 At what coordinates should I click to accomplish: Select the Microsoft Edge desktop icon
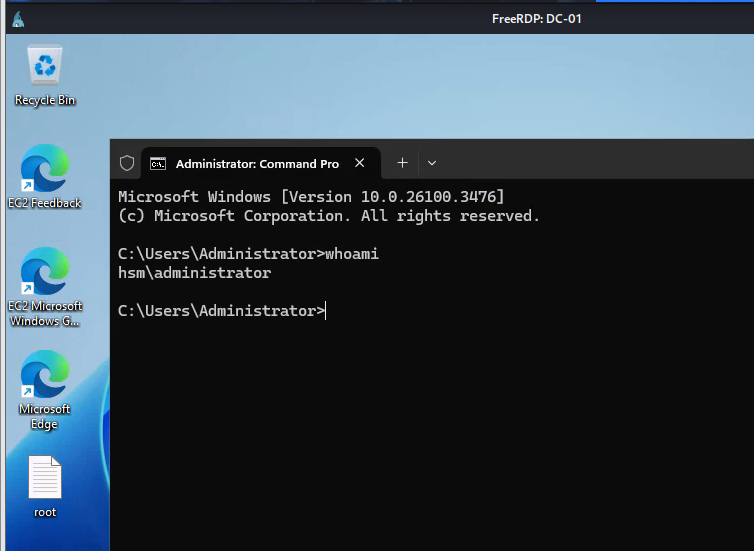click(x=45, y=375)
